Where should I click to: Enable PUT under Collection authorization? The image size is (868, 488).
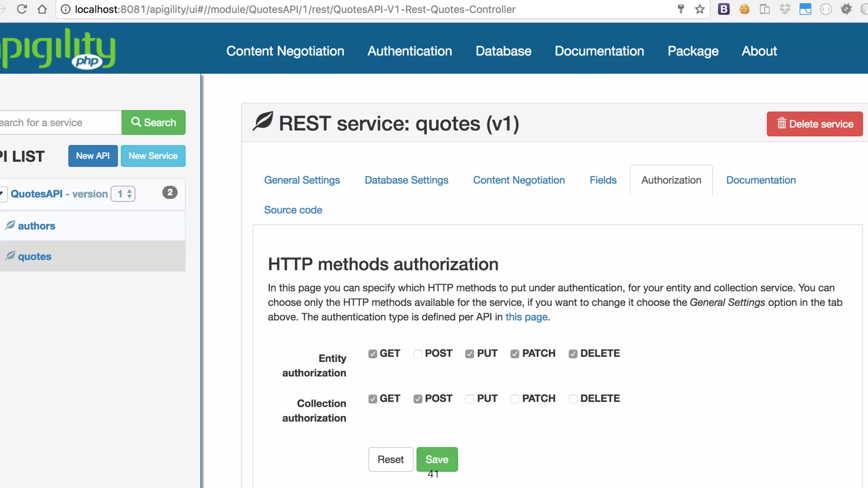pos(470,399)
